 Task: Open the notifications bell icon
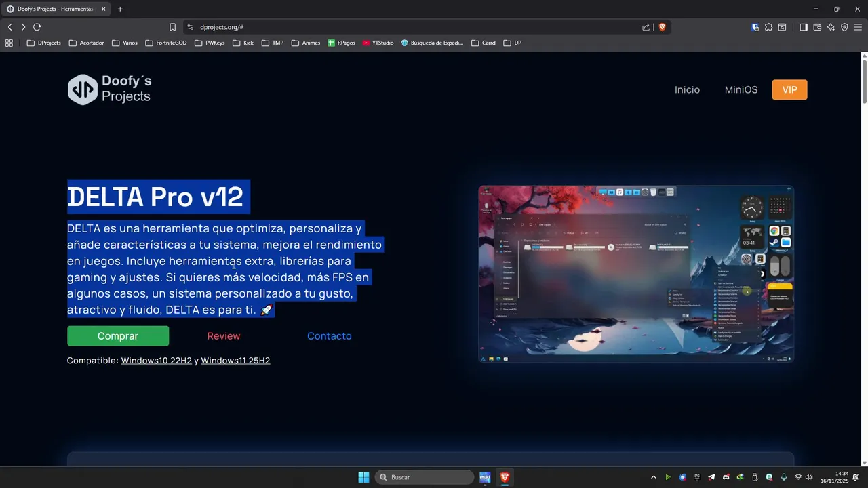click(x=856, y=477)
